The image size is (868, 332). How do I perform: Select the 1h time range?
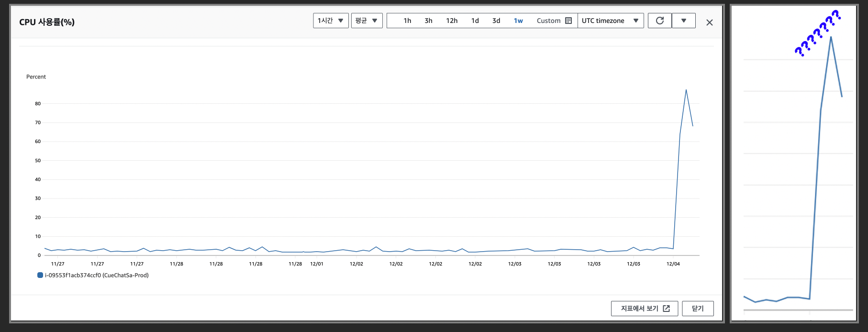(407, 21)
